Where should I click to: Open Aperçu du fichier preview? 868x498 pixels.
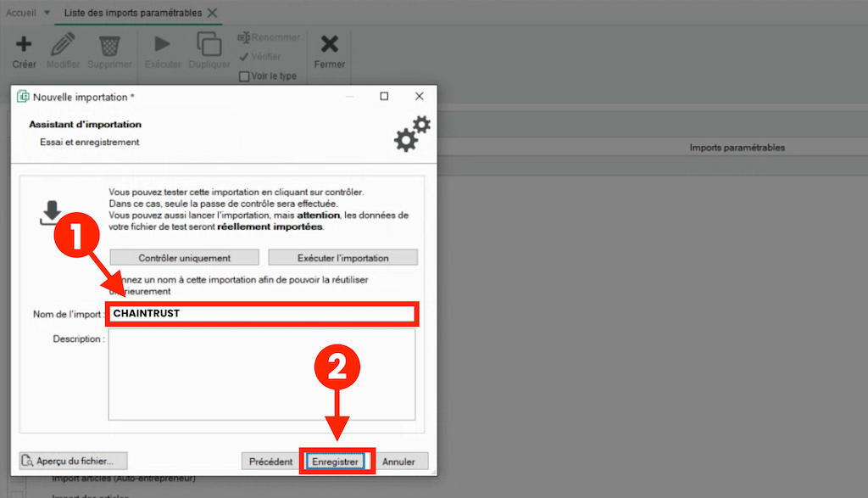(x=73, y=461)
